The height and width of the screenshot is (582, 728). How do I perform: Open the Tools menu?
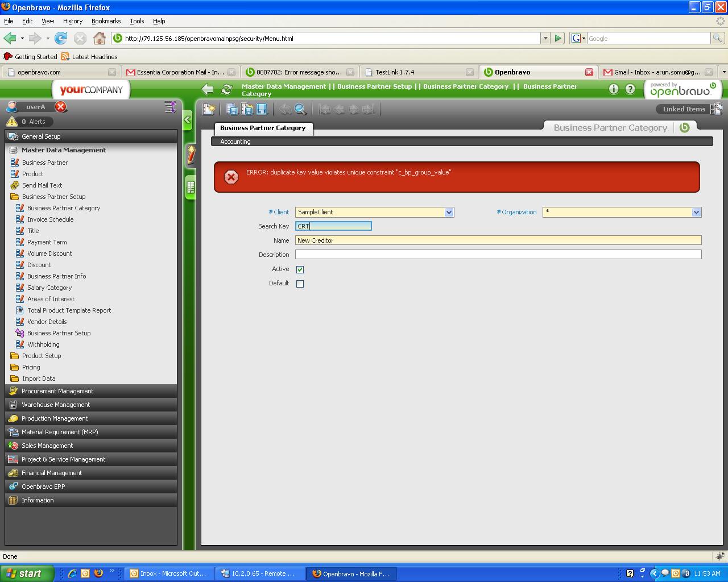137,21
